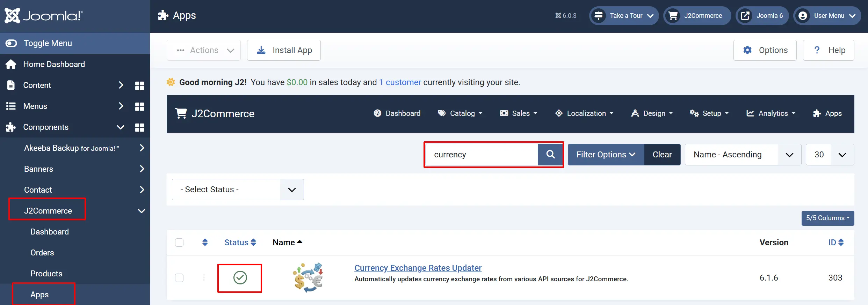Expand the Contact submenu arrow
This screenshot has width=868, height=305.
pyautogui.click(x=142, y=190)
